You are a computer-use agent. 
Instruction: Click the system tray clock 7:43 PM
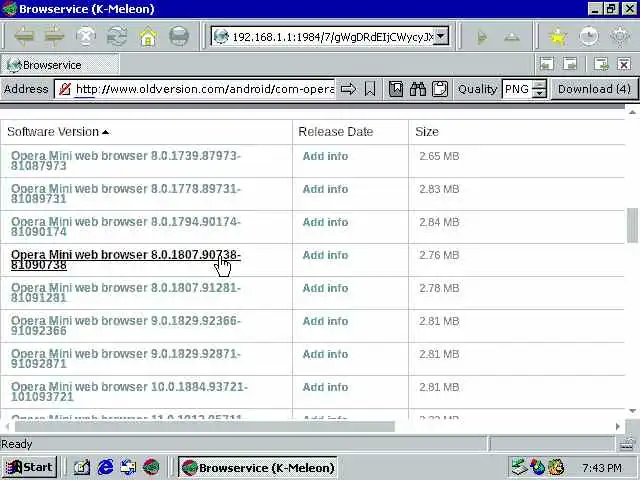tap(602, 468)
